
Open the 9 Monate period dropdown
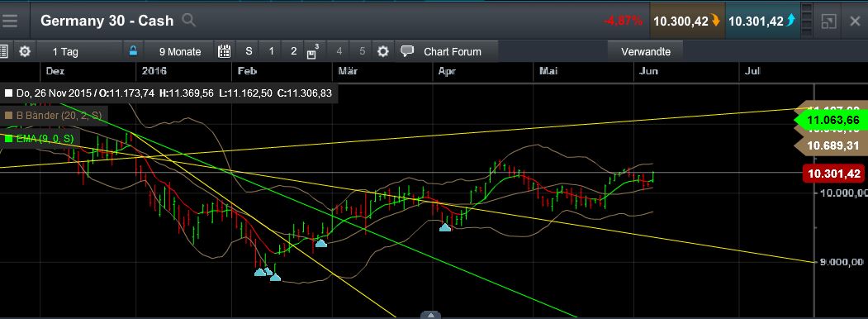coord(180,51)
